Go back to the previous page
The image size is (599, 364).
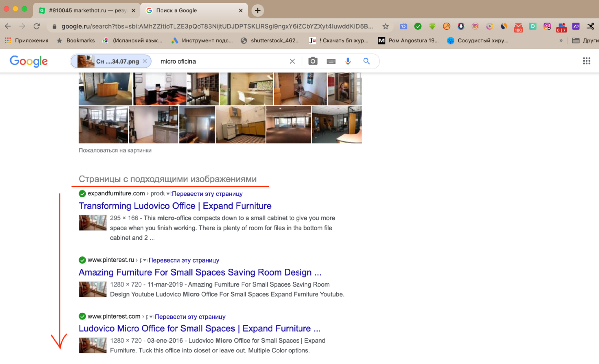click(8, 26)
